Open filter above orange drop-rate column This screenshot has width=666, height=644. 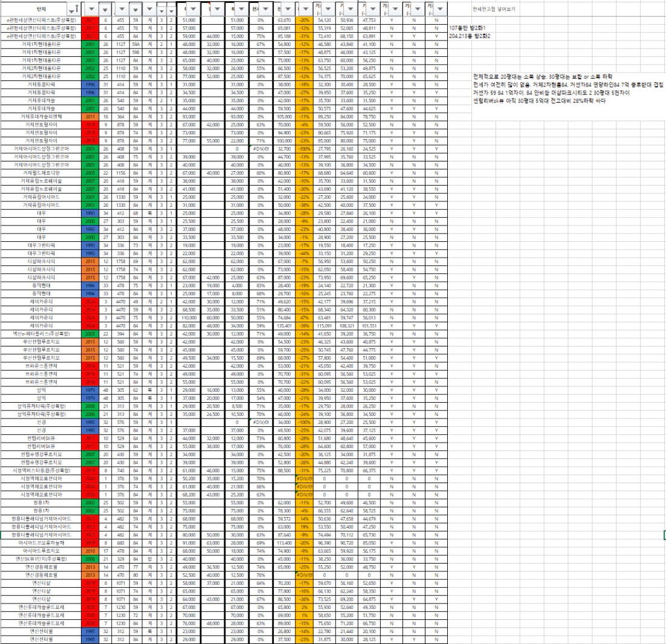click(305, 9)
